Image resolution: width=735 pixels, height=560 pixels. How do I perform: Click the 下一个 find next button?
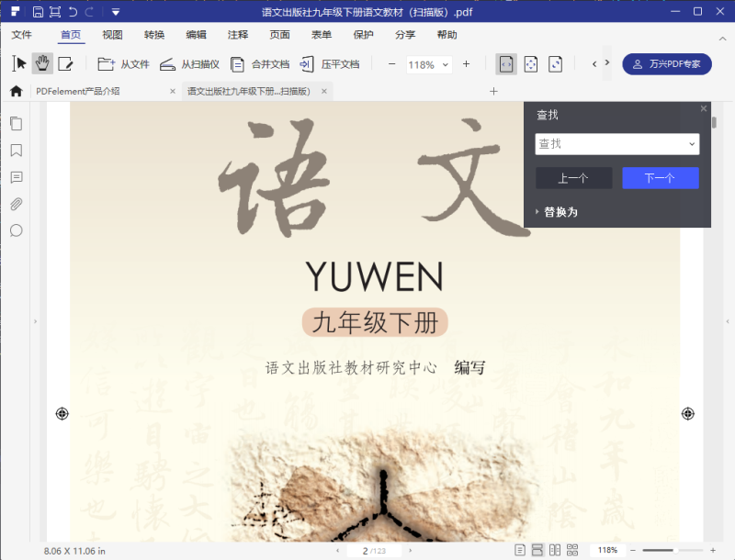click(660, 178)
